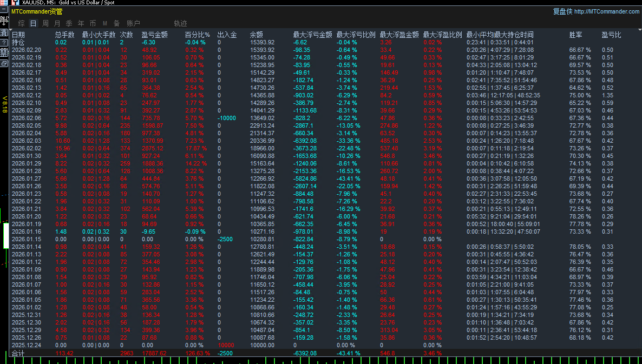
Task: Click the 126.63 % total percentage
Action: pyautogui.click(x=198, y=353)
